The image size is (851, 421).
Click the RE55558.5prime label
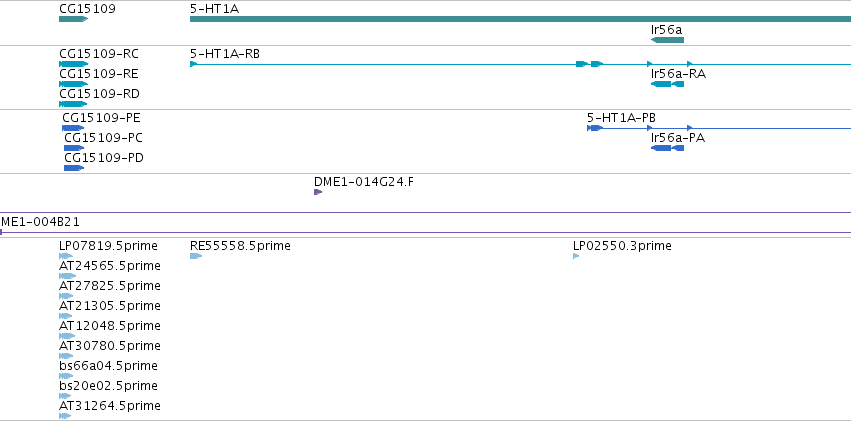tap(240, 246)
